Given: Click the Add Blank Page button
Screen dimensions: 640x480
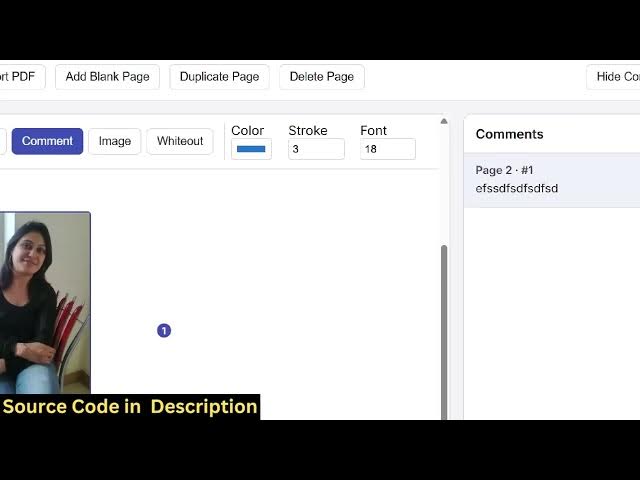Looking at the screenshot, I should point(107,77).
